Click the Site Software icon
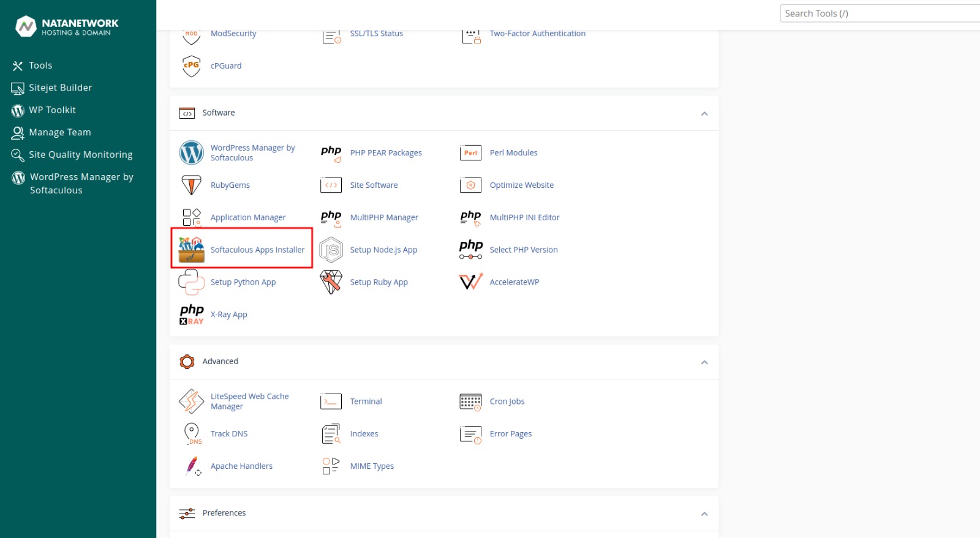This screenshot has width=980, height=538. pos(331,185)
